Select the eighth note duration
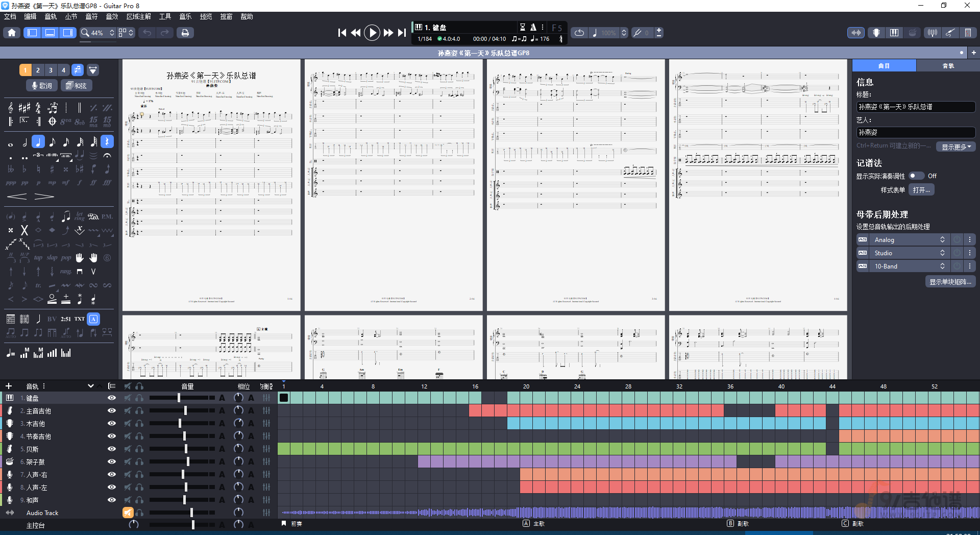This screenshot has height=535, width=980. tap(52, 142)
